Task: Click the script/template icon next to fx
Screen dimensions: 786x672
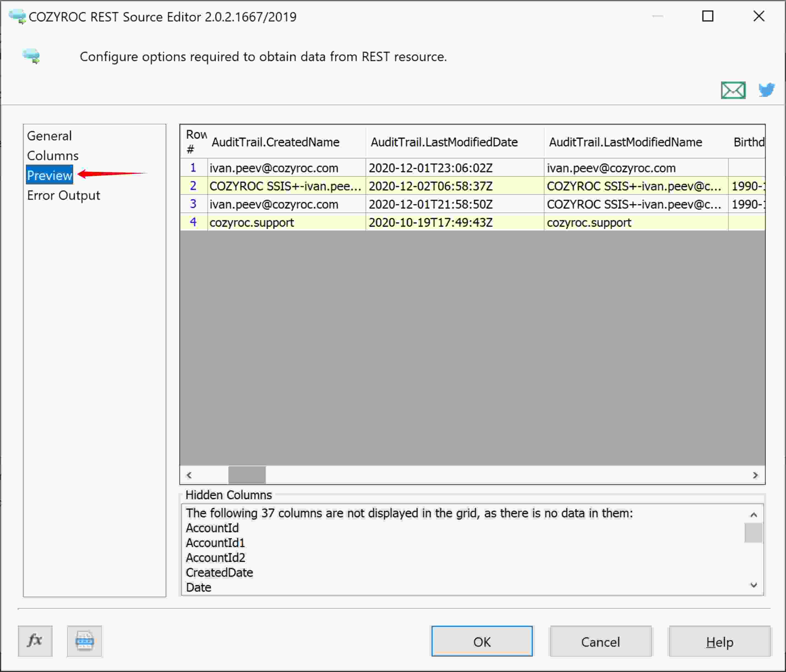Action: [84, 641]
